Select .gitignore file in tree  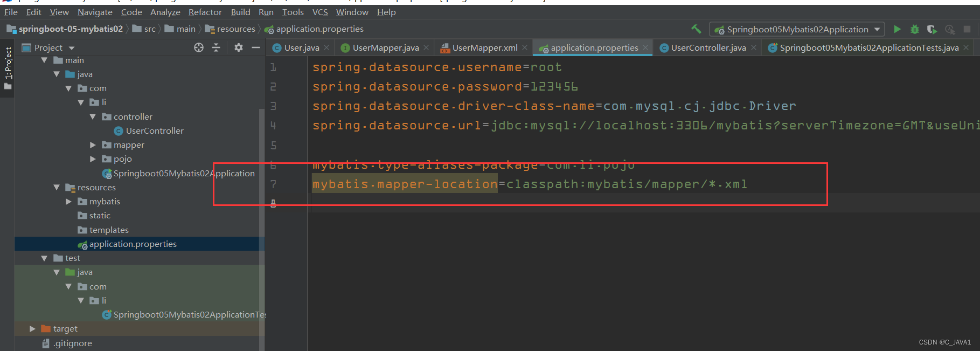(67, 343)
